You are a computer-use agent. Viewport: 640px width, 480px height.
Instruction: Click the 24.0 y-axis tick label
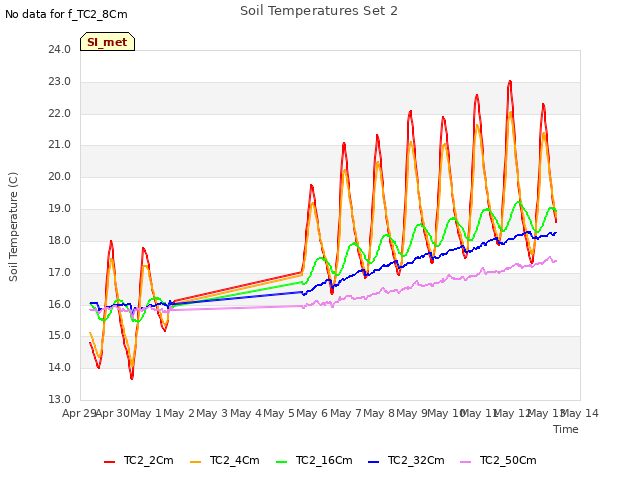tap(60, 49)
